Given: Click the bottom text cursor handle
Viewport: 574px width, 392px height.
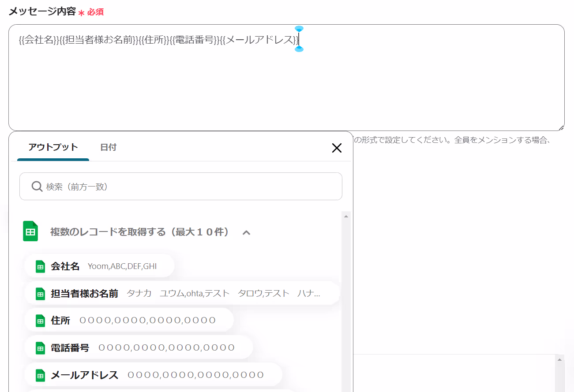Looking at the screenshot, I should click(x=299, y=49).
